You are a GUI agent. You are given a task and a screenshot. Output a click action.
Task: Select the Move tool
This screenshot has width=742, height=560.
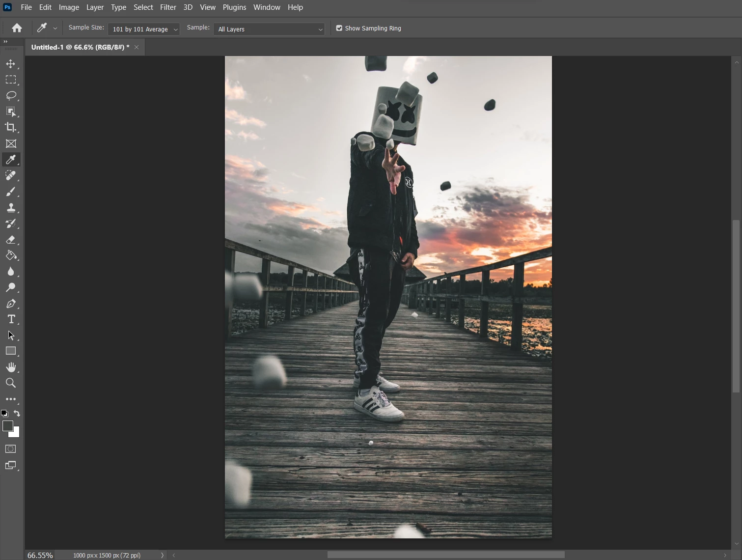pyautogui.click(x=11, y=64)
